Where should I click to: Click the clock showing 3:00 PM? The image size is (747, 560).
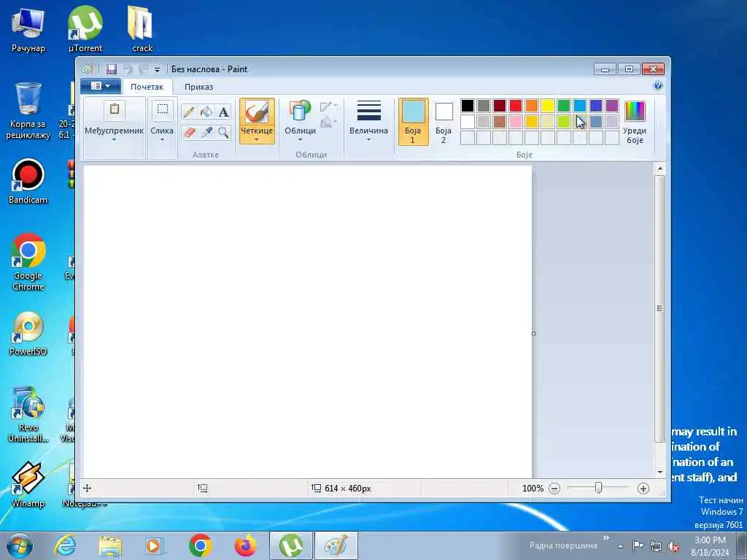(710, 540)
